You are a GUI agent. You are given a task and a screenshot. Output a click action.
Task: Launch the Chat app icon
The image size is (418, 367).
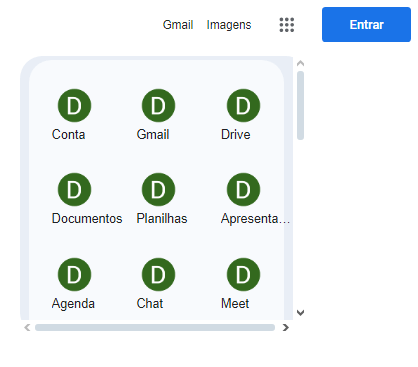(158, 274)
